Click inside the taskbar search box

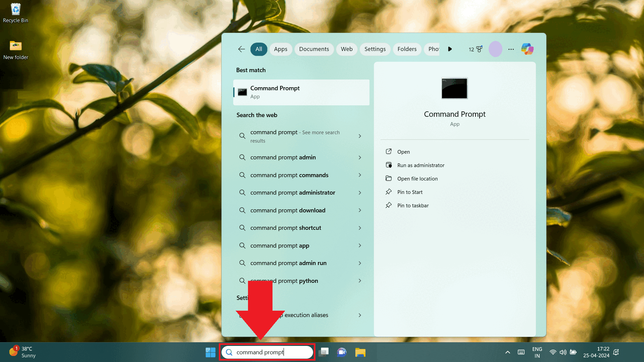pyautogui.click(x=267, y=352)
